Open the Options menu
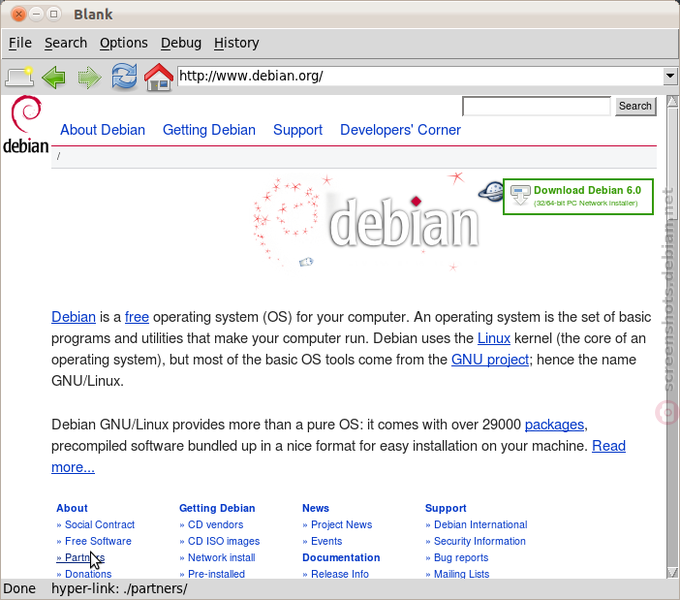The image size is (680, 600). coord(124,43)
